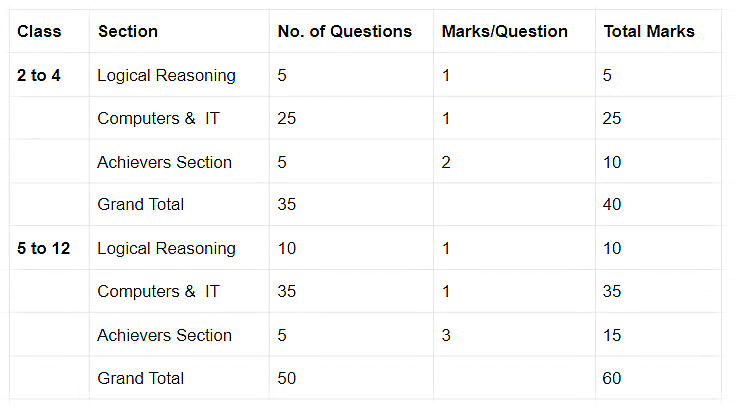Screen dimensions: 735x414
Task: Select the grand total marks value 60
Action: [612, 379]
